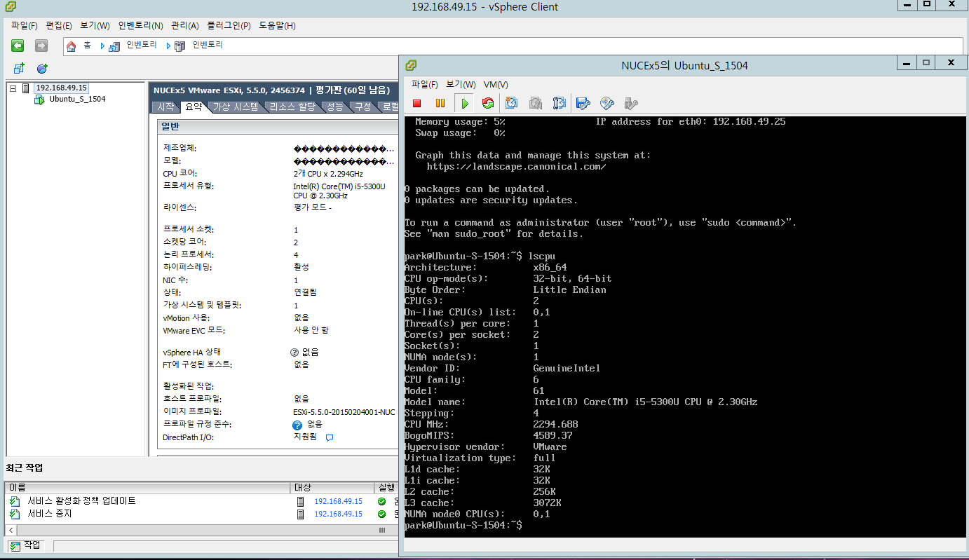Connect USB device icon in console toolbar
Viewport: 969px width, 560px height.
click(630, 103)
